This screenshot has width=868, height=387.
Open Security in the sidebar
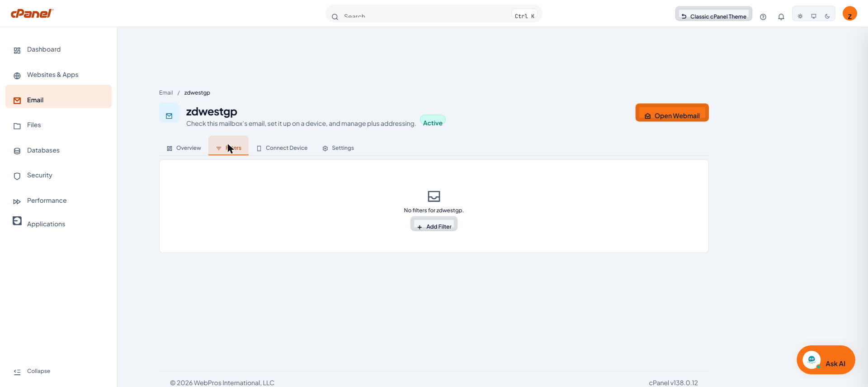(x=58, y=176)
